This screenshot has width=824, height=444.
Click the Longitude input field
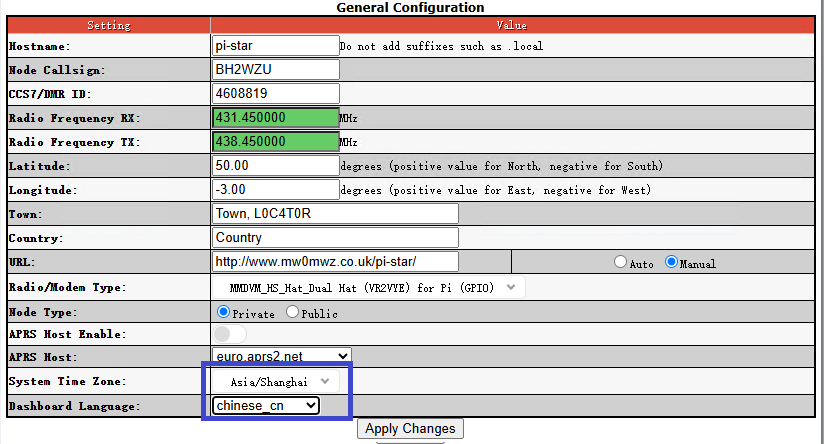275,189
